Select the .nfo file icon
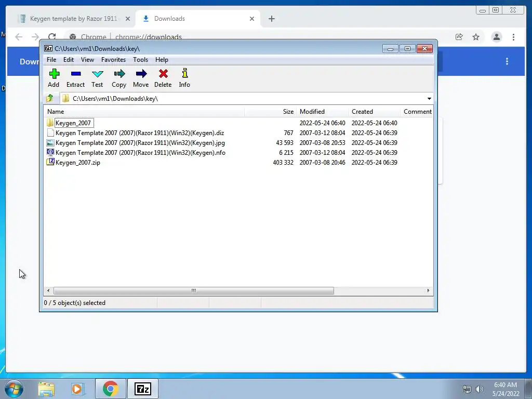532x399 pixels. pyautogui.click(x=50, y=152)
